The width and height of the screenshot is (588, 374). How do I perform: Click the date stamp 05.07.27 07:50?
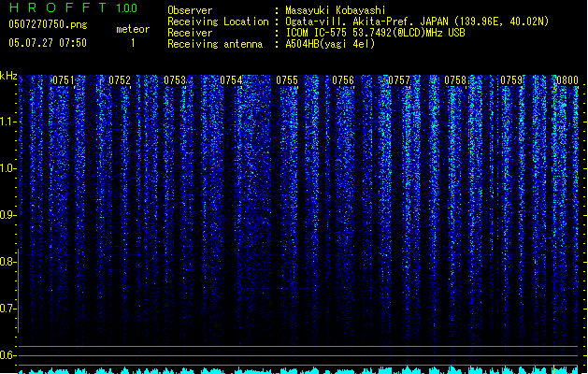tap(48, 43)
